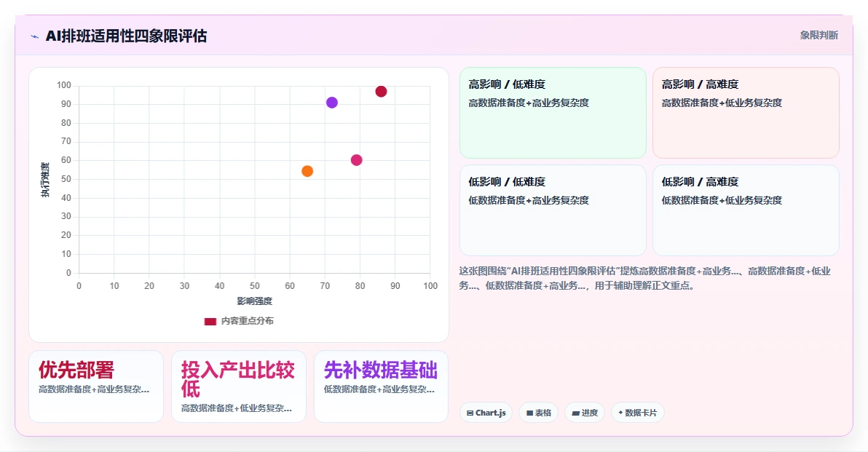Click the lightning icon beside the title
The image size is (868, 452).
[x=34, y=36]
